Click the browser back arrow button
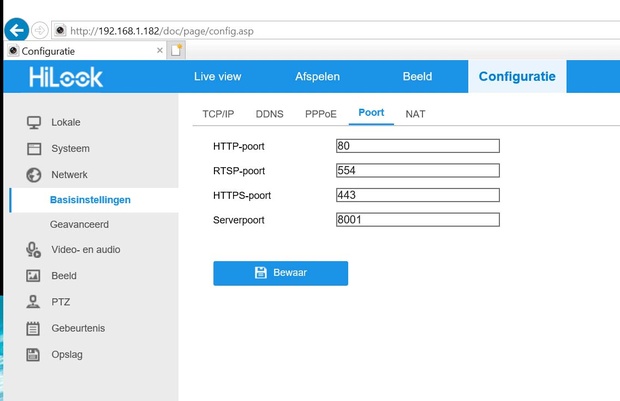The image size is (620, 401). (x=16, y=30)
